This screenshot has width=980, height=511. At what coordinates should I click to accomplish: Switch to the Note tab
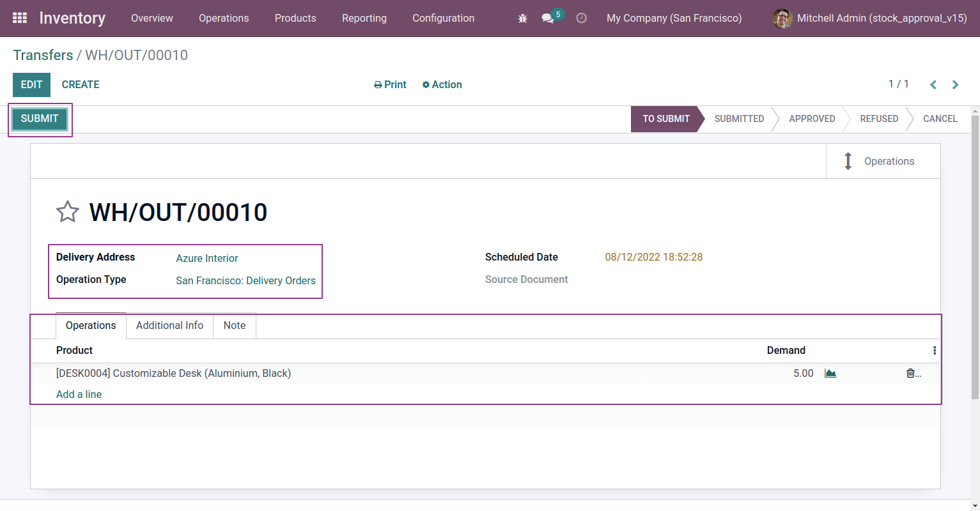235,325
